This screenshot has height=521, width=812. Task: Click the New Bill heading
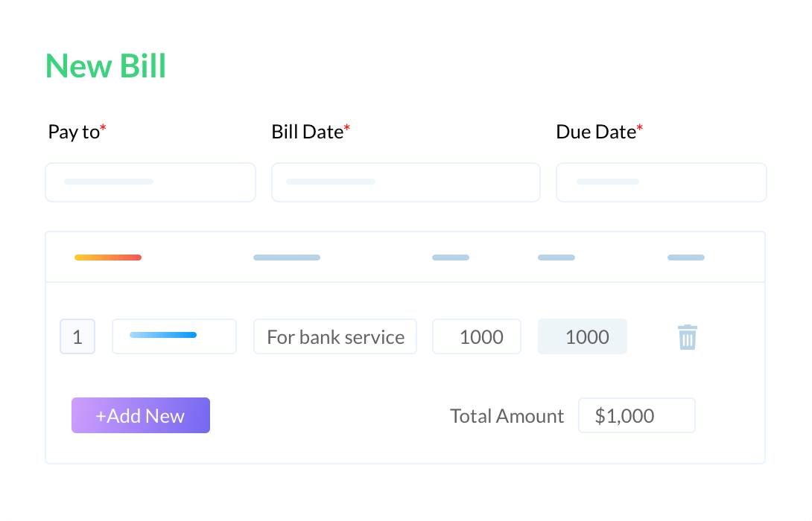(106, 66)
